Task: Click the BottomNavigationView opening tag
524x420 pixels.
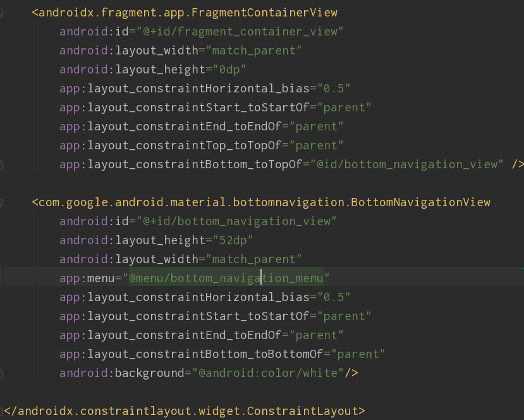Action: (261, 202)
